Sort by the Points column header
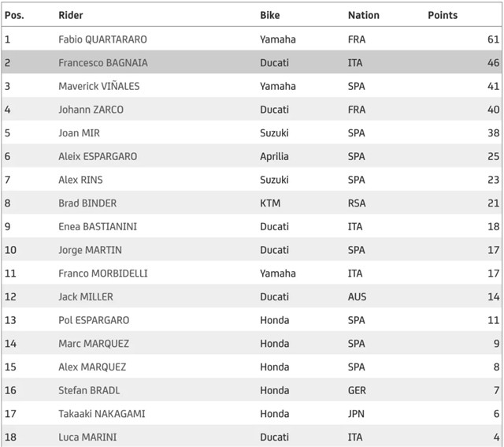Image resolution: width=504 pixels, height=447 pixels. click(443, 15)
